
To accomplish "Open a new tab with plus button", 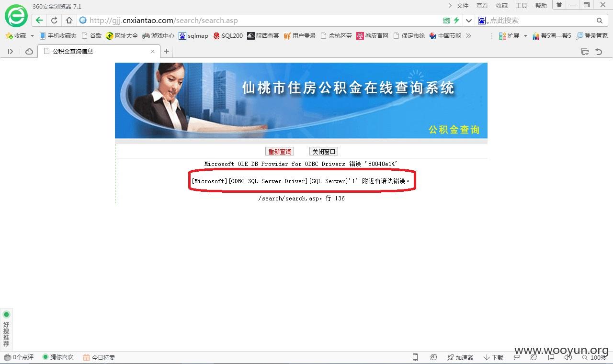I will 167,51.
